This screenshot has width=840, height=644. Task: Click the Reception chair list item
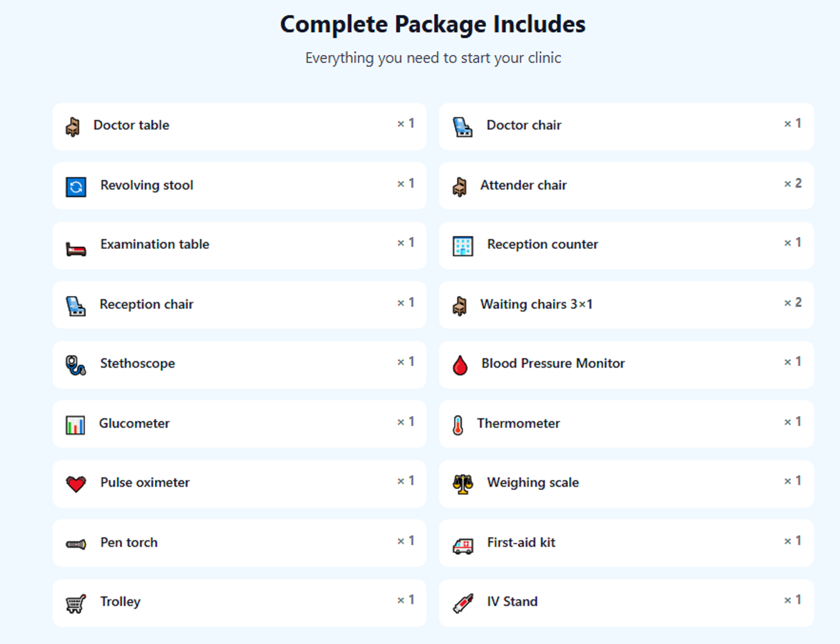tap(239, 305)
